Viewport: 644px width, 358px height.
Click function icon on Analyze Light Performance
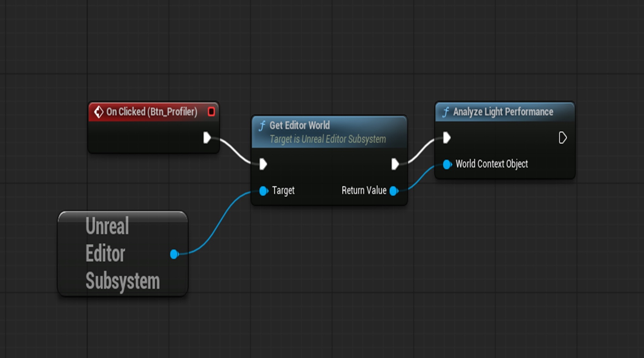(x=445, y=112)
